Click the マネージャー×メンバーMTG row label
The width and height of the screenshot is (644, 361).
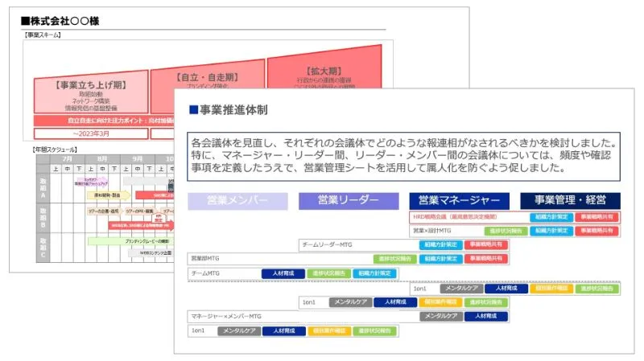[226, 316]
